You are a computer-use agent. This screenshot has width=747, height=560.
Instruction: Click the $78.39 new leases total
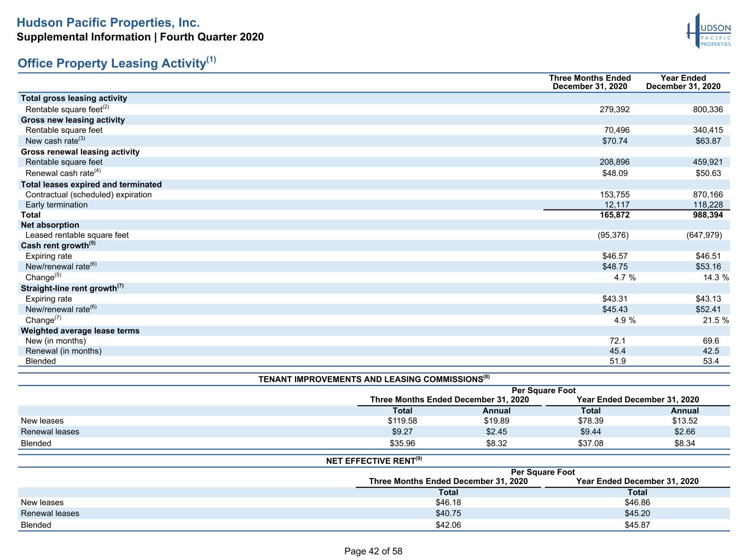coord(590,421)
